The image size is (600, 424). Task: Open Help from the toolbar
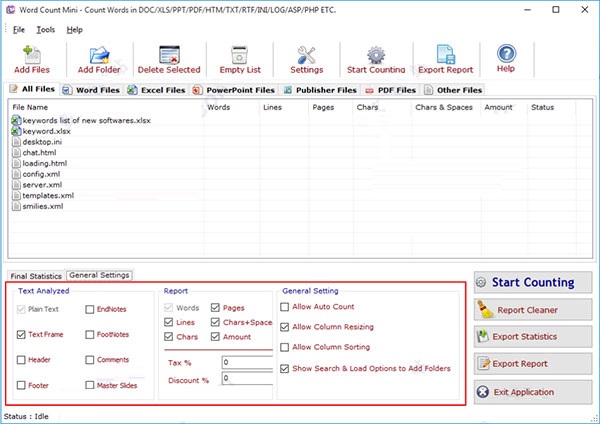pos(506,55)
